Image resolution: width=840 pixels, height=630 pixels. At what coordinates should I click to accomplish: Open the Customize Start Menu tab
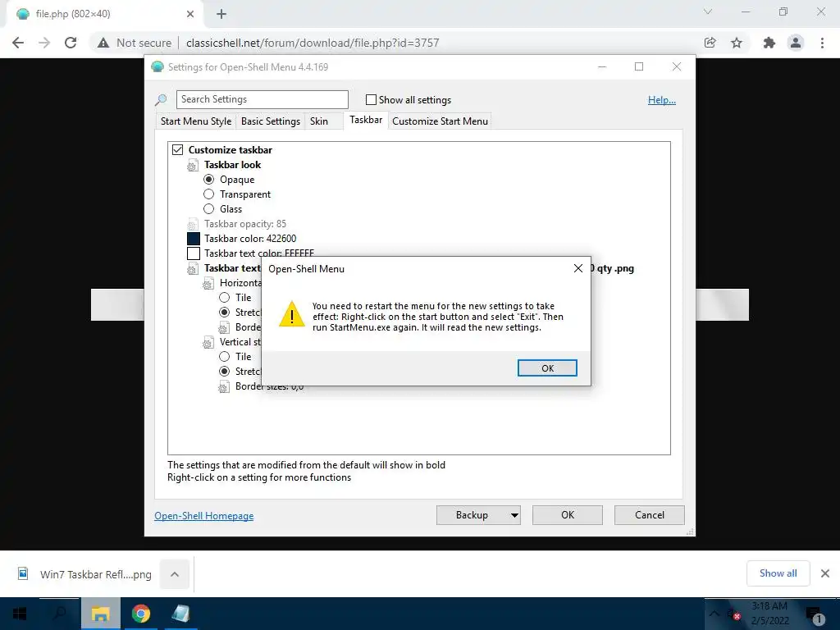coord(440,121)
